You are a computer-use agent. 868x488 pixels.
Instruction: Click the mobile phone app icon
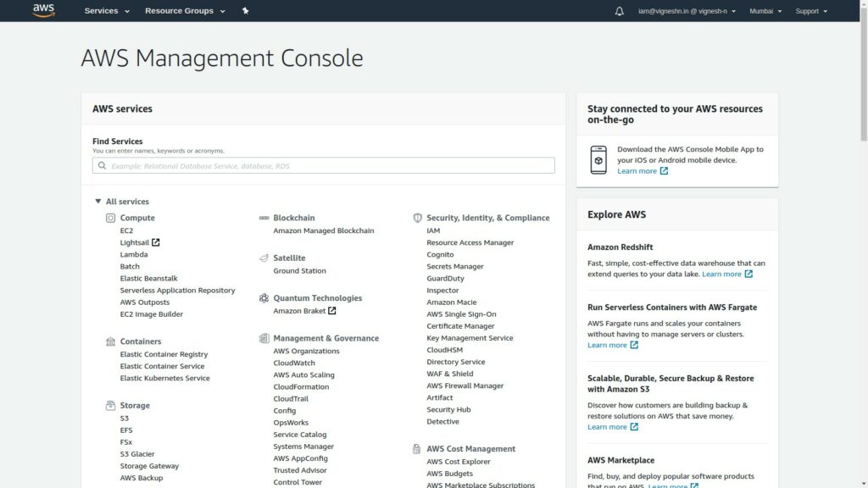tap(598, 160)
